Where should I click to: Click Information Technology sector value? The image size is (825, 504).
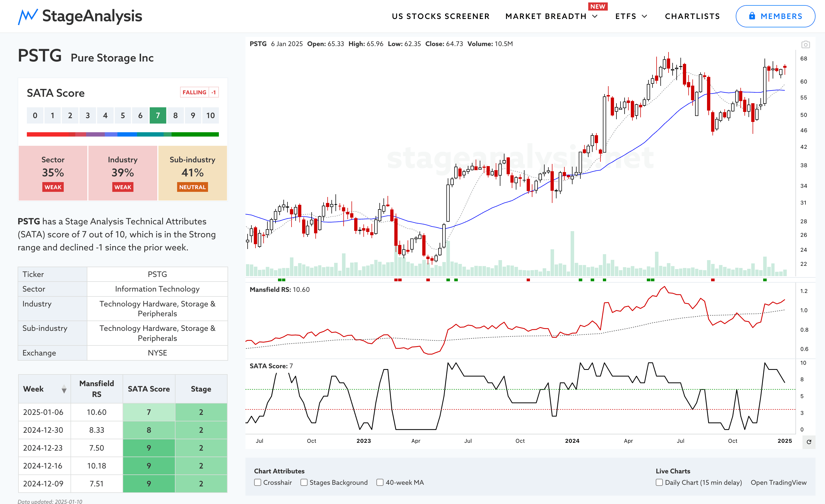point(157,289)
